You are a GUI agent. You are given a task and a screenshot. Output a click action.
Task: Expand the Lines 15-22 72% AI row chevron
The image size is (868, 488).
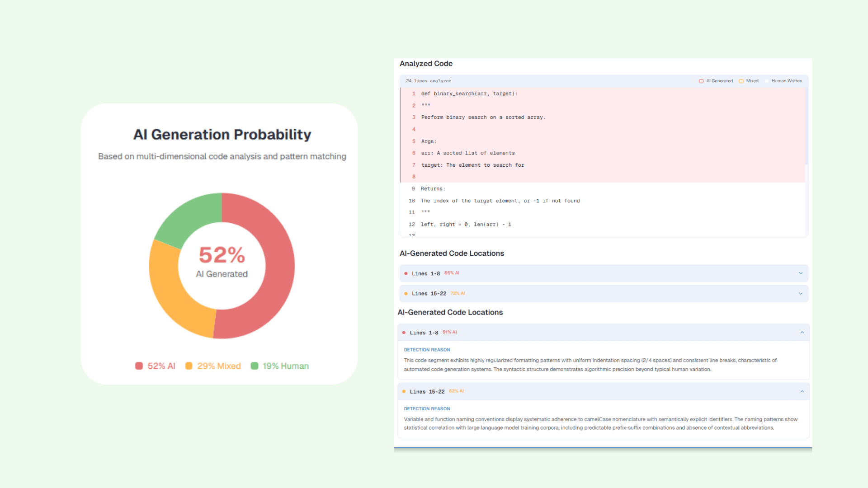click(x=801, y=294)
